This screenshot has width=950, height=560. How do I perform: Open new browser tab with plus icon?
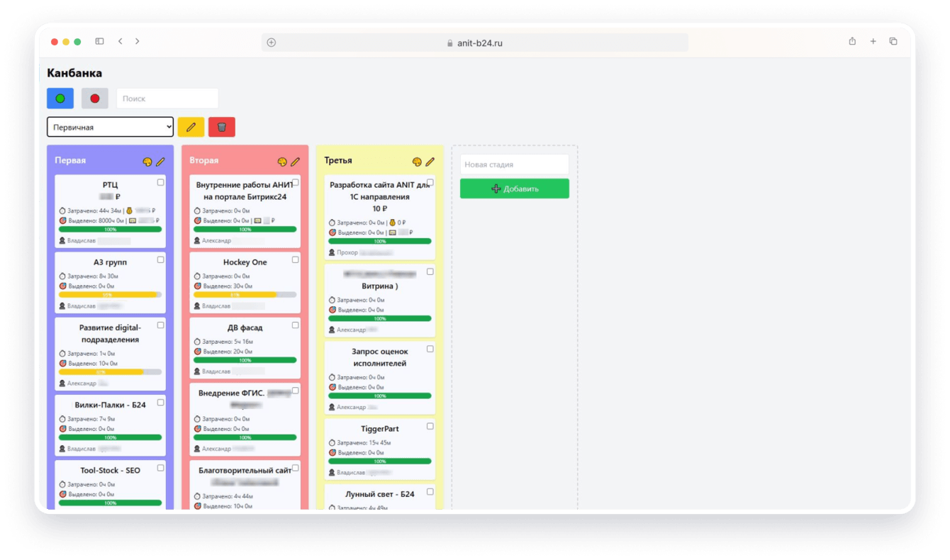click(x=873, y=42)
